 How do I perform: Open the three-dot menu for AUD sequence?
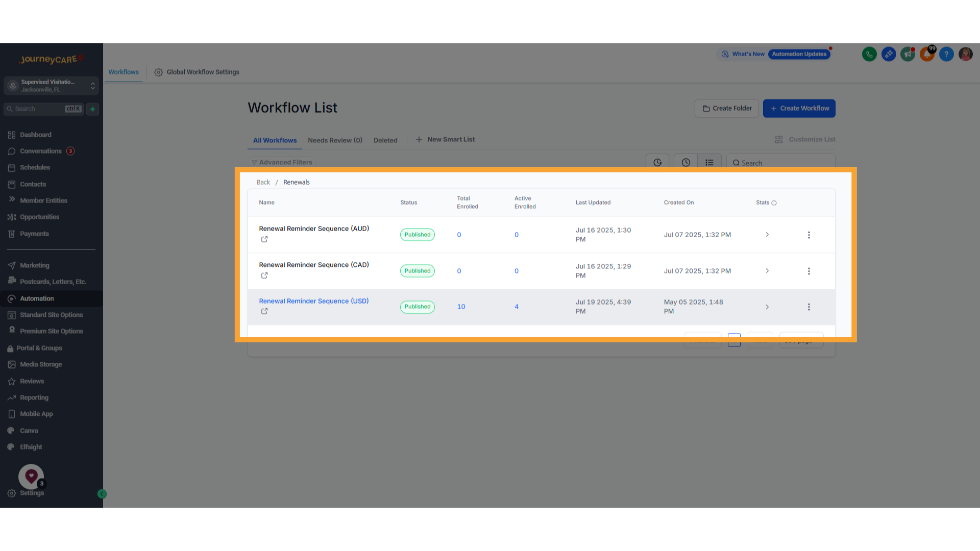point(809,235)
